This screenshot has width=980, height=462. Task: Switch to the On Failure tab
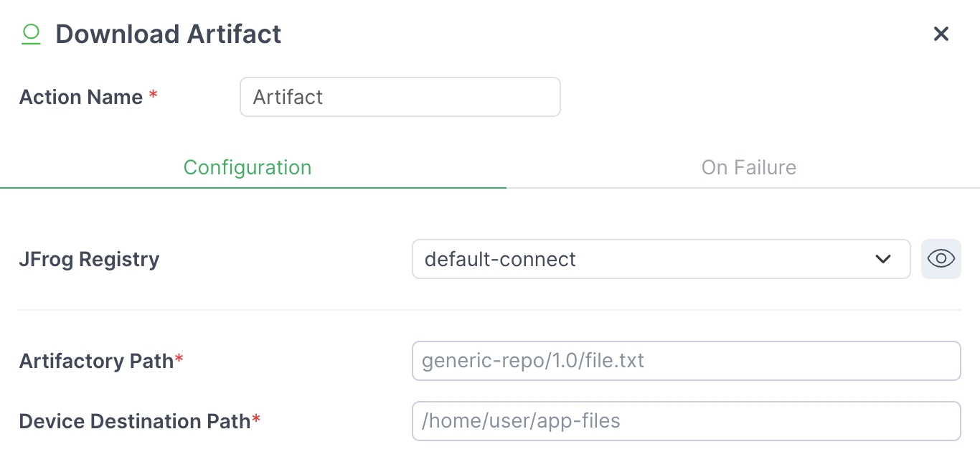point(748,167)
